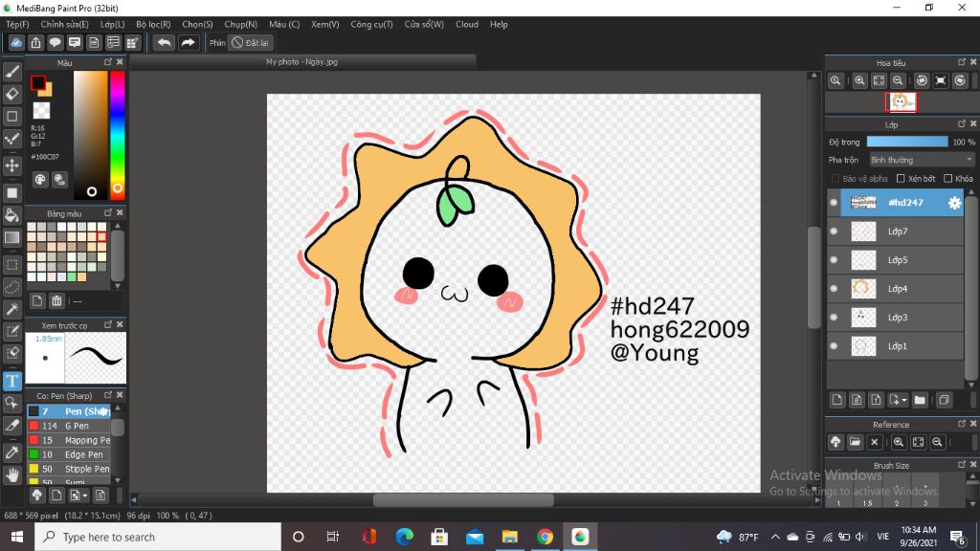Select the Edge Pen brush
This screenshot has height=551, width=980.
tap(69, 454)
